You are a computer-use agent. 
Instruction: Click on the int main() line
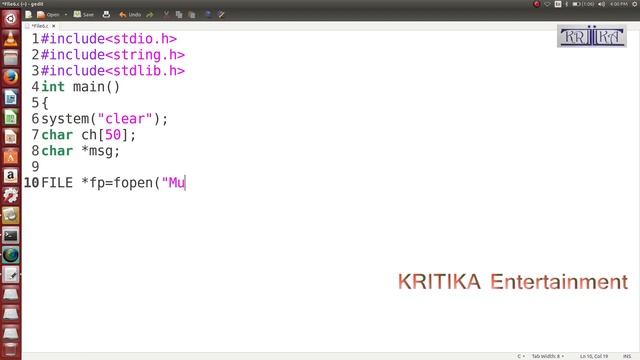point(81,87)
